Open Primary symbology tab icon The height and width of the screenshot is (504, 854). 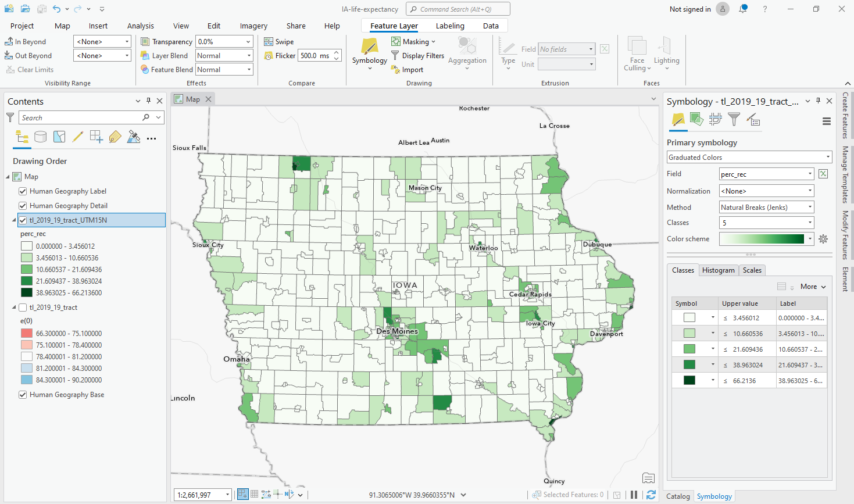tap(678, 120)
